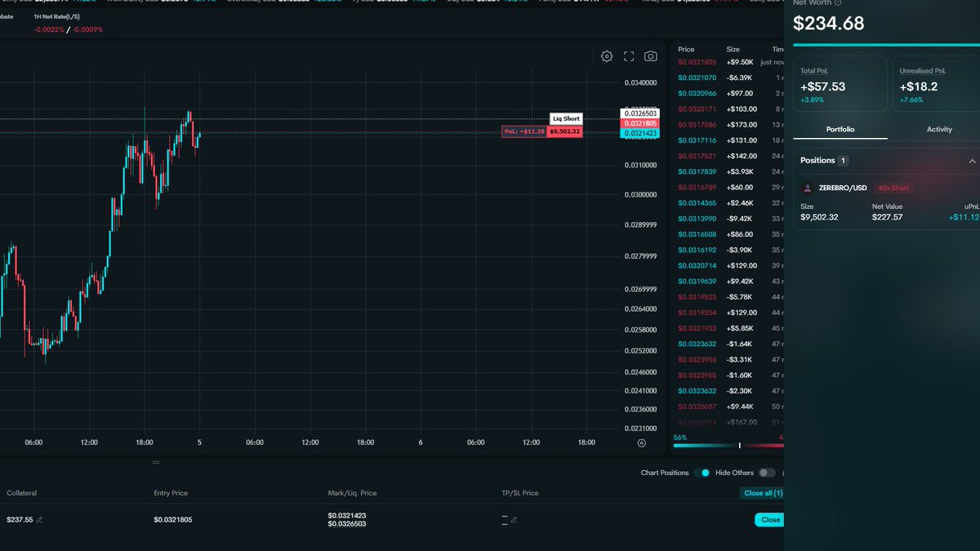Switch to the Activity tab
This screenshot has height=551, width=980.
(x=939, y=129)
